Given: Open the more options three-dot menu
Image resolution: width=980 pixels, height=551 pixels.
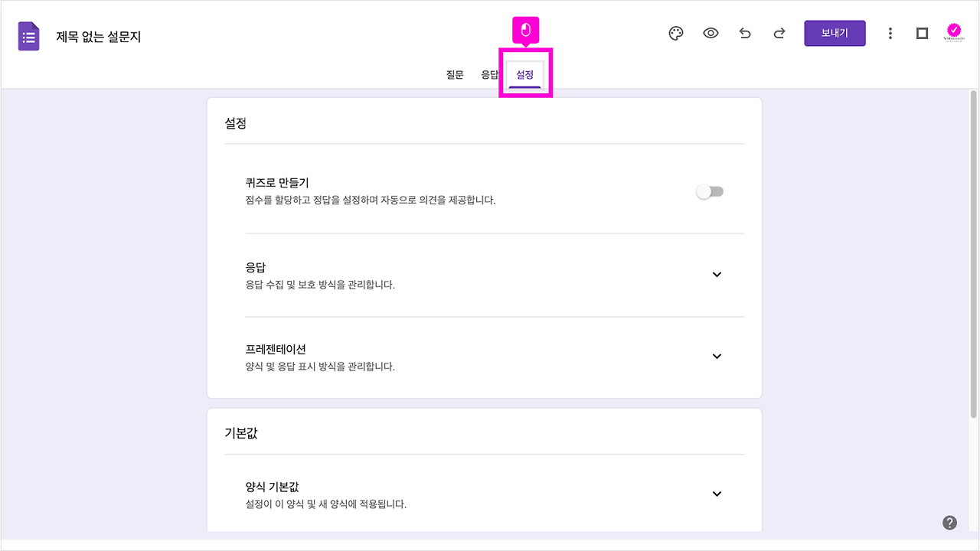Looking at the screenshot, I should click(890, 33).
